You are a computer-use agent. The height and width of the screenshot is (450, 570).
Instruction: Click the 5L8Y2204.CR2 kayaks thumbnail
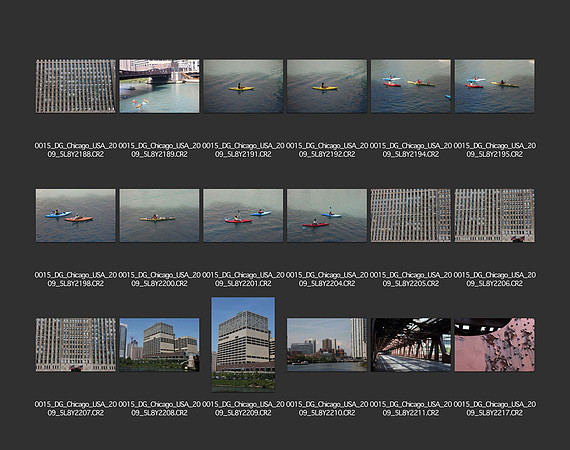(327, 215)
